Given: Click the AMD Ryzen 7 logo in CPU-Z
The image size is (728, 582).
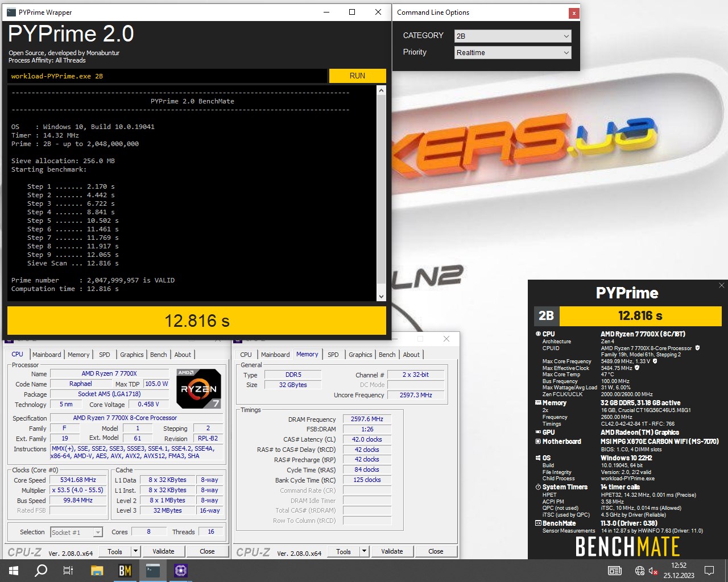Looking at the screenshot, I should pos(198,389).
